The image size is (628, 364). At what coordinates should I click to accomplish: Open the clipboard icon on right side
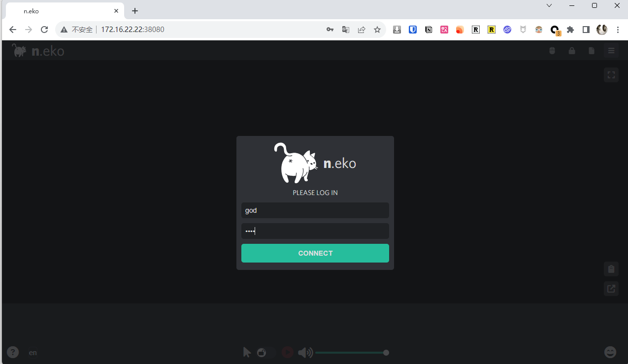coord(611,269)
